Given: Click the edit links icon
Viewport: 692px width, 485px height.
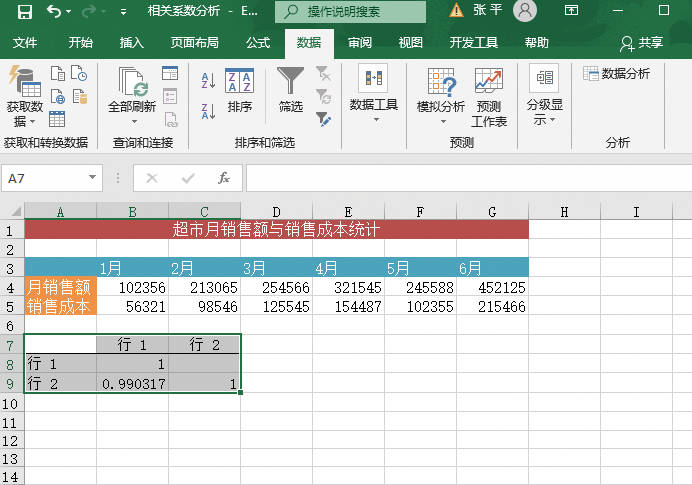Looking at the screenshot, I should point(170,119).
